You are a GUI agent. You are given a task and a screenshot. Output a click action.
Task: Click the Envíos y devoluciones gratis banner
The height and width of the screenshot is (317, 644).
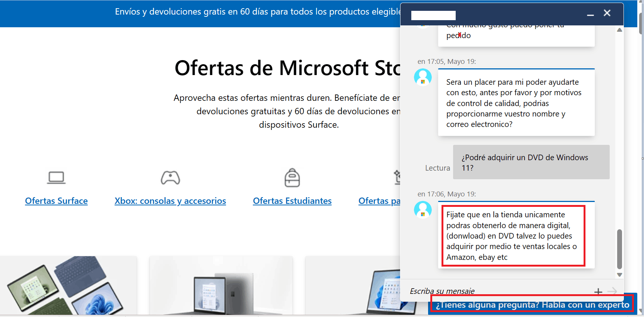(257, 12)
